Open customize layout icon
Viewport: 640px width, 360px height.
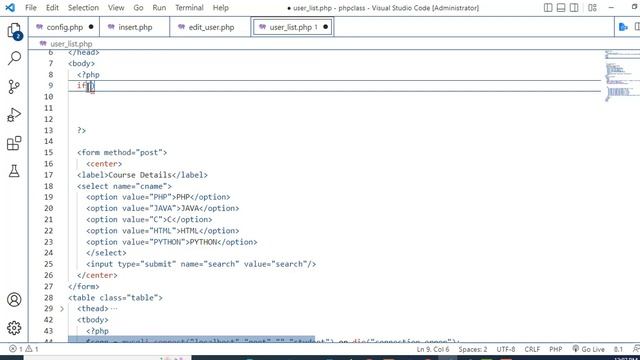coord(592,7)
